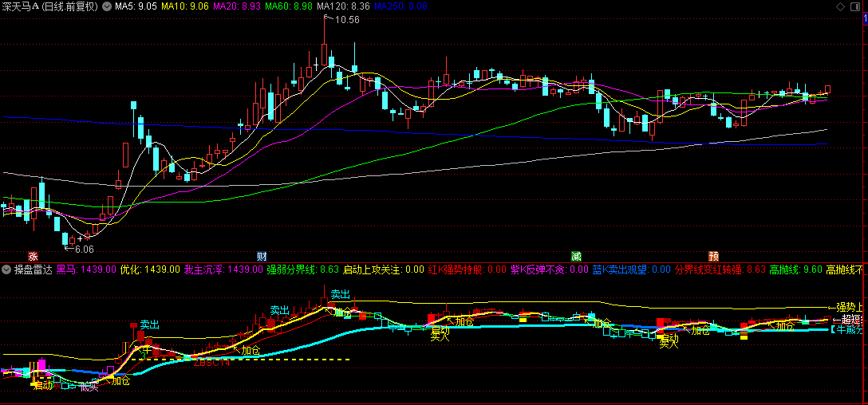Click the 蓝K卖出观望: 0.00 value
The image size is (868, 405).
632,270
